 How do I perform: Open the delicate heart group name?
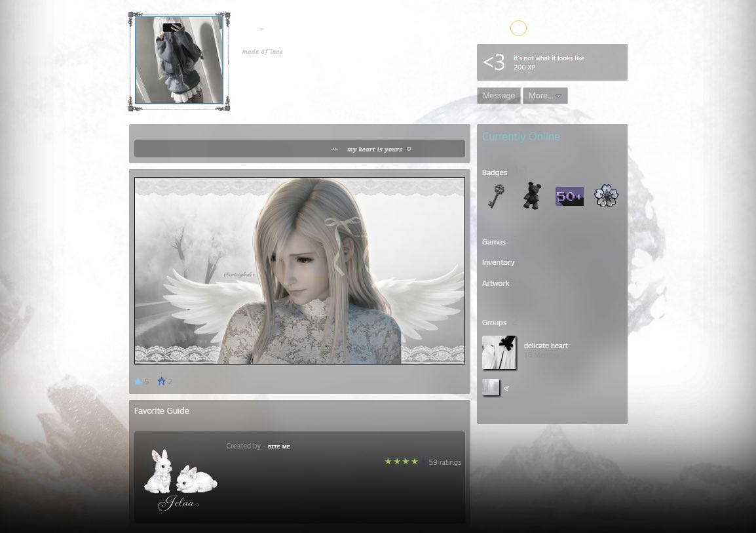point(546,345)
